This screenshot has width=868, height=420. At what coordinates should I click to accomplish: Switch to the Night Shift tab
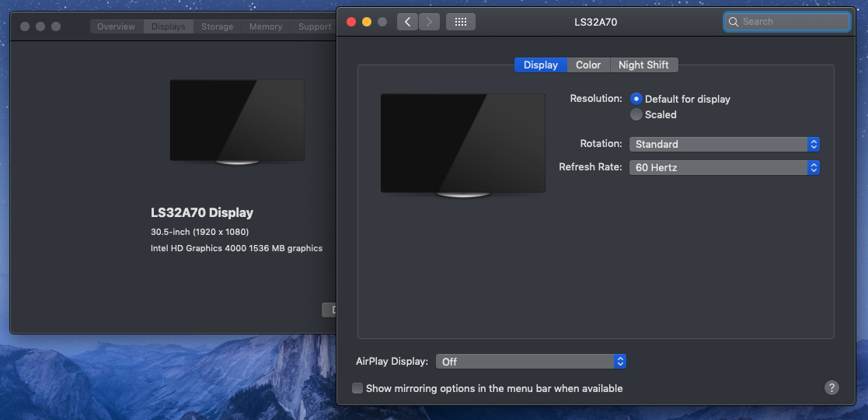pyautogui.click(x=643, y=65)
